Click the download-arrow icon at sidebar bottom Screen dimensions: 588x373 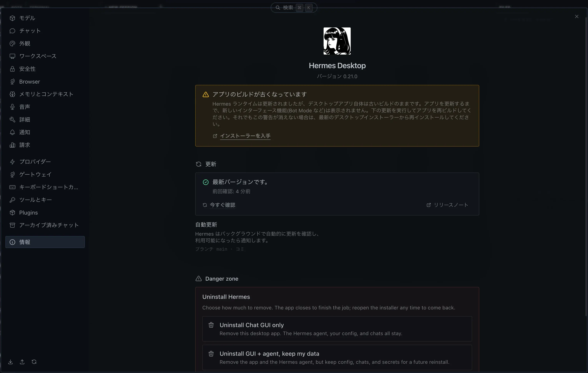(x=10, y=362)
